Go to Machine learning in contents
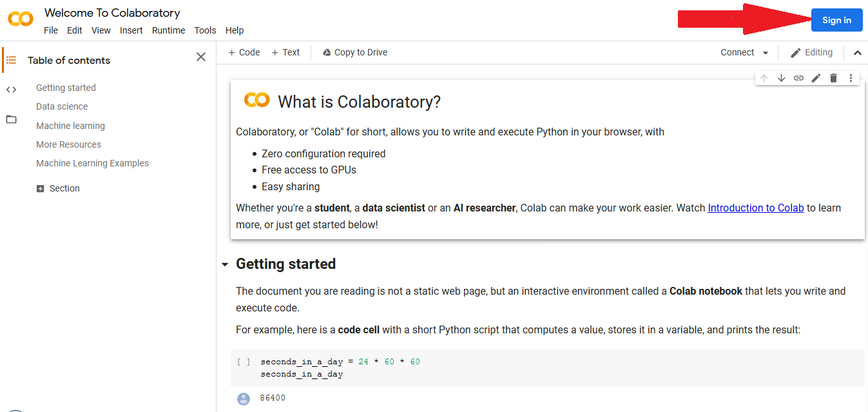The width and height of the screenshot is (868, 412). click(x=70, y=126)
